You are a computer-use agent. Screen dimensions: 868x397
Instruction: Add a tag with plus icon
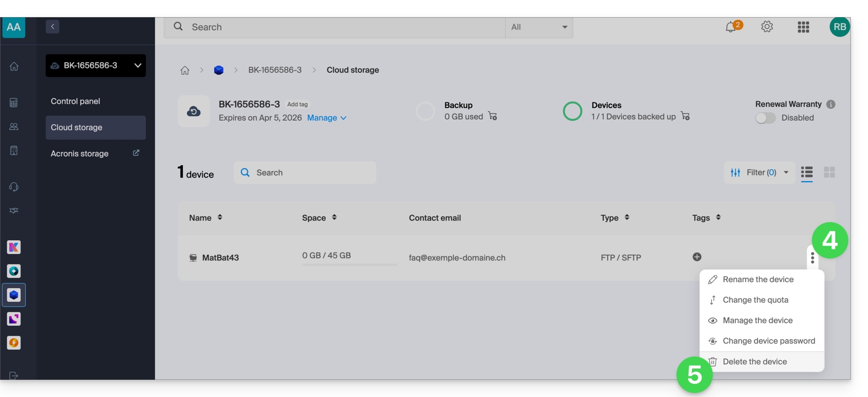pyautogui.click(x=697, y=257)
